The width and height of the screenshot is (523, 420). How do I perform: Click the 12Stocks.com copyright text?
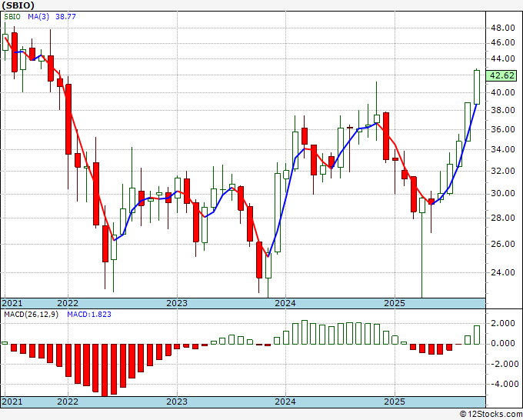[x=491, y=415]
